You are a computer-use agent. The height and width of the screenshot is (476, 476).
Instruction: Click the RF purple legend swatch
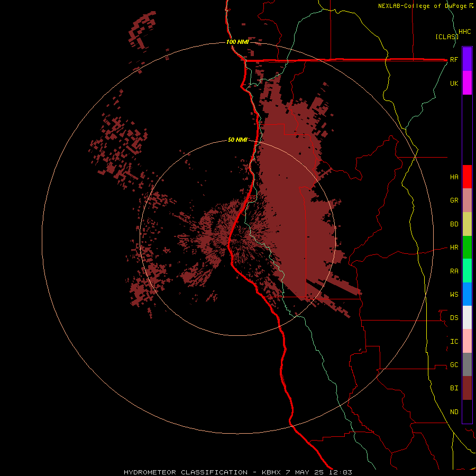point(467,59)
